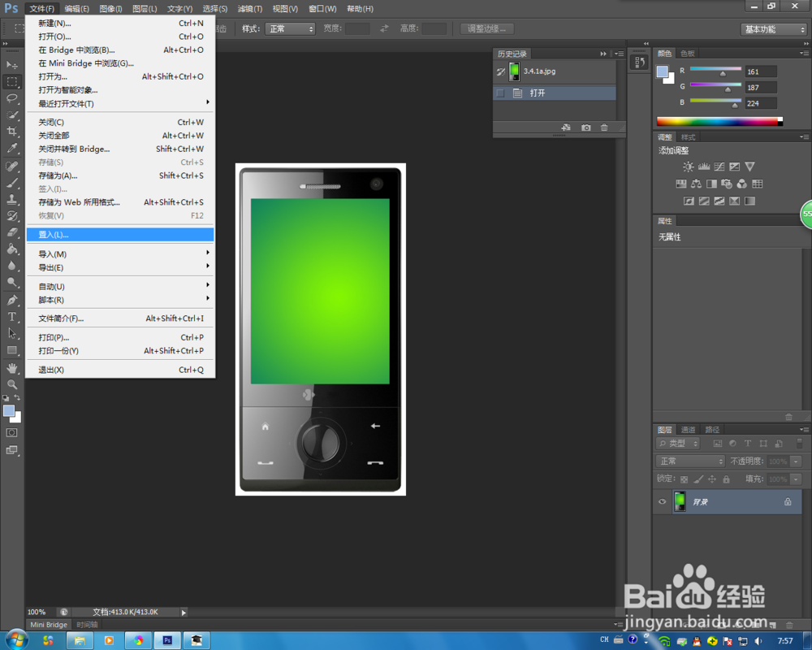The height and width of the screenshot is (650, 812).
Task: Expand the 脚本(R) submenu
Action: click(x=122, y=300)
